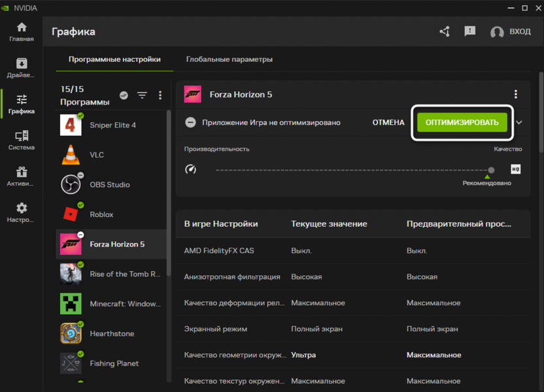544x392 pixels.
Task: Click the ВХОД profile login button
Action: pos(511,32)
